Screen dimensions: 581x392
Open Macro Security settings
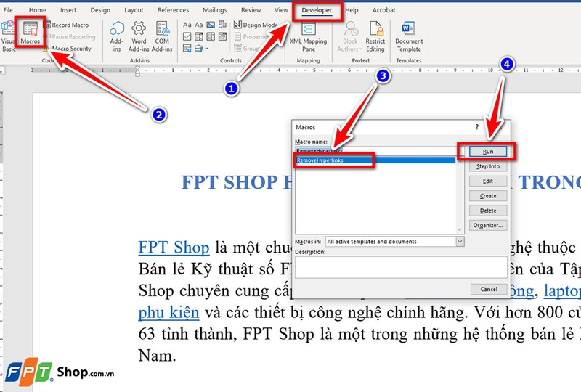pos(68,49)
